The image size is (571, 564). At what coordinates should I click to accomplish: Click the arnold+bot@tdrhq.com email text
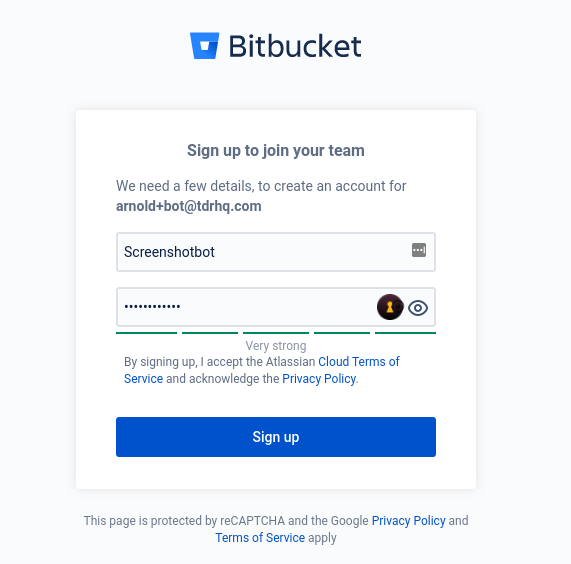click(x=189, y=206)
